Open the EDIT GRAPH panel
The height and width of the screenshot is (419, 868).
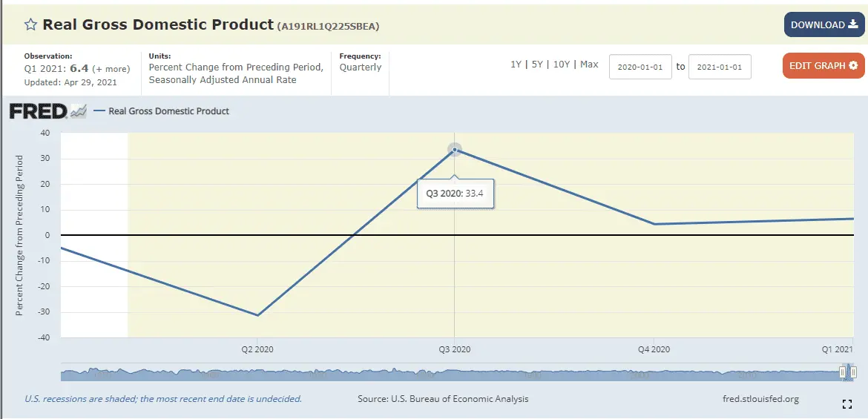tap(823, 66)
